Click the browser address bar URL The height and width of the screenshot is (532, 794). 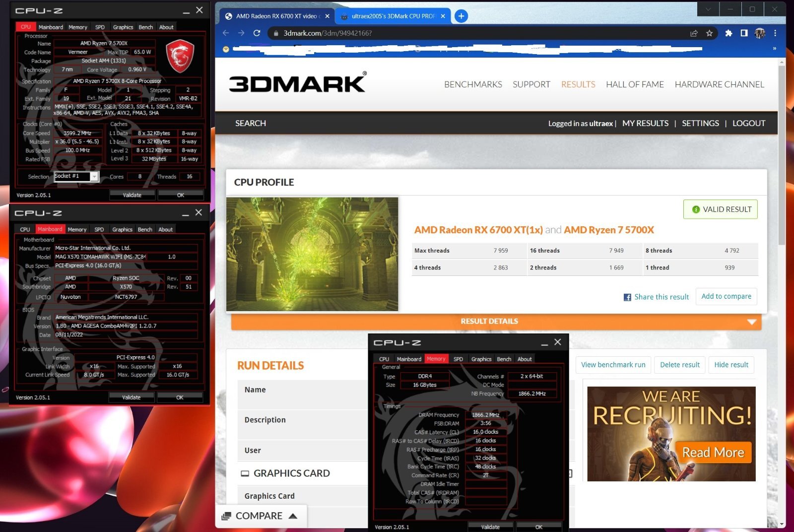click(328, 33)
